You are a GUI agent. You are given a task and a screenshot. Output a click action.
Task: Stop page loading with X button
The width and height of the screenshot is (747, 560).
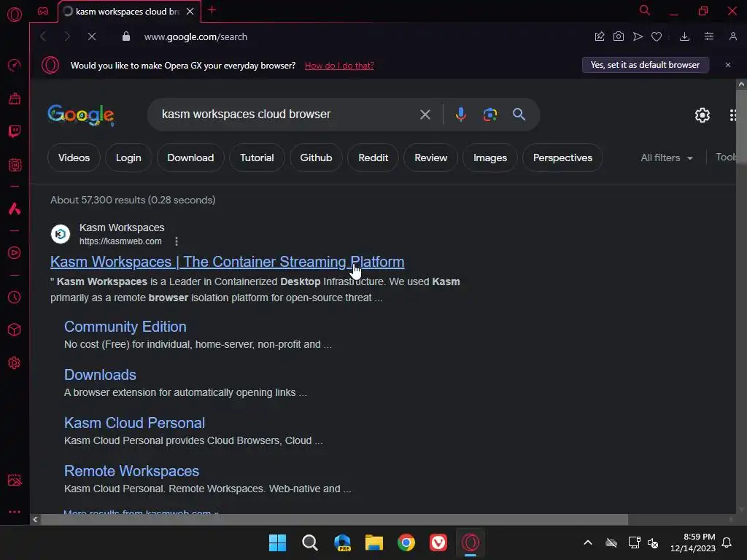[92, 36]
